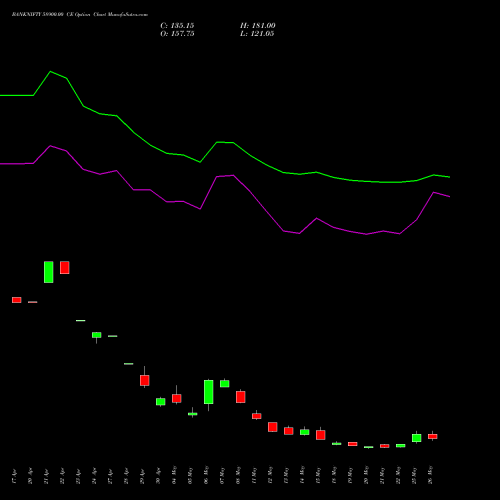Click the "17 Apr" date axis label
Screen dimensions: 500x500
point(14,477)
